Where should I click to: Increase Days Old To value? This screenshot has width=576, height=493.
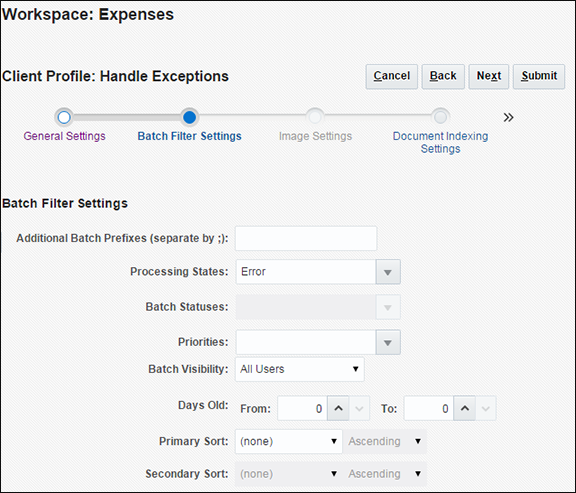pyautogui.click(x=465, y=408)
